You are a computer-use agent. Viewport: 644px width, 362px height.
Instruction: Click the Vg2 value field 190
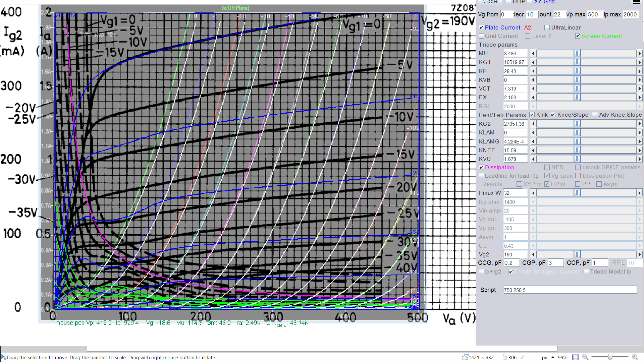tap(515, 254)
